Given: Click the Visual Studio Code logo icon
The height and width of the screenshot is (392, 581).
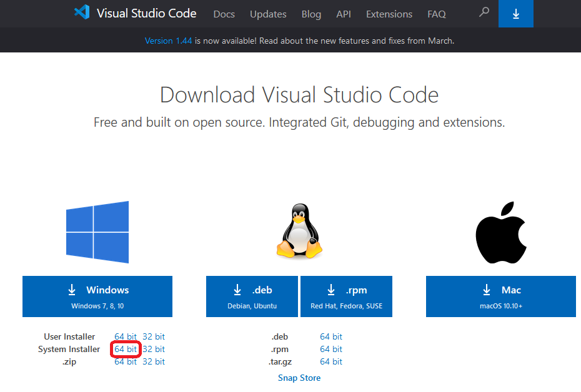Looking at the screenshot, I should point(82,12).
